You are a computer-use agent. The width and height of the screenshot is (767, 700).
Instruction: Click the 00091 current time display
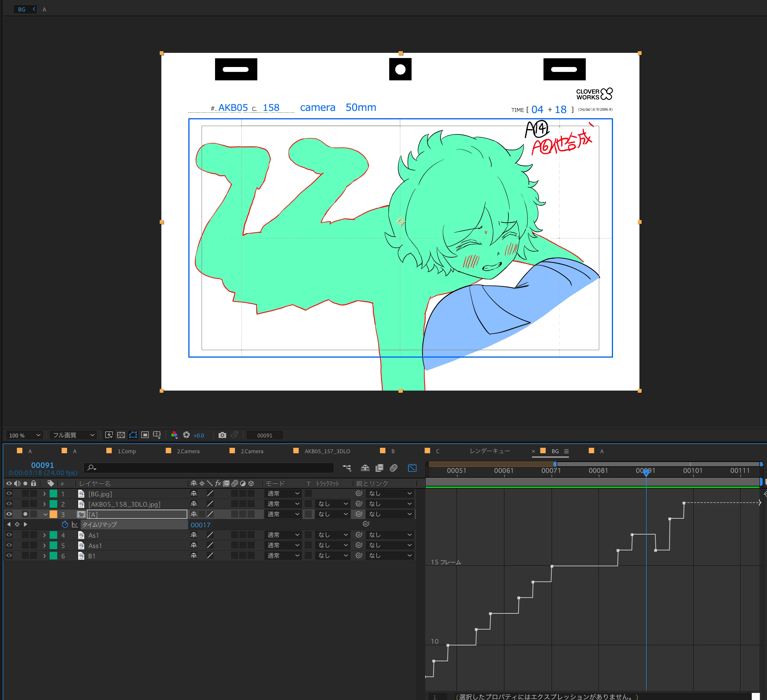coord(42,465)
